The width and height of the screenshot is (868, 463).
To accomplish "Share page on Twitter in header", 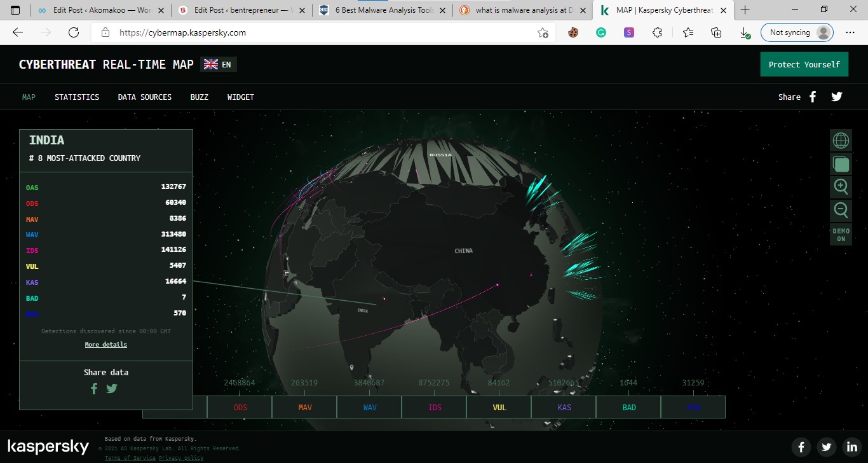I will pos(837,97).
